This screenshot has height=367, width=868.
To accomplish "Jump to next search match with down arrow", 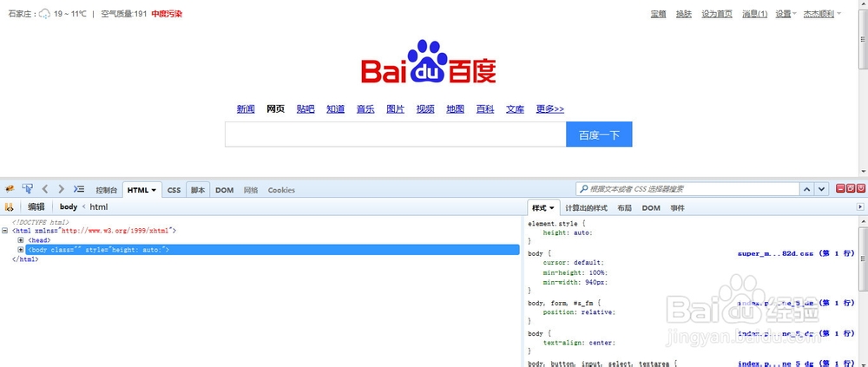I will click(821, 189).
